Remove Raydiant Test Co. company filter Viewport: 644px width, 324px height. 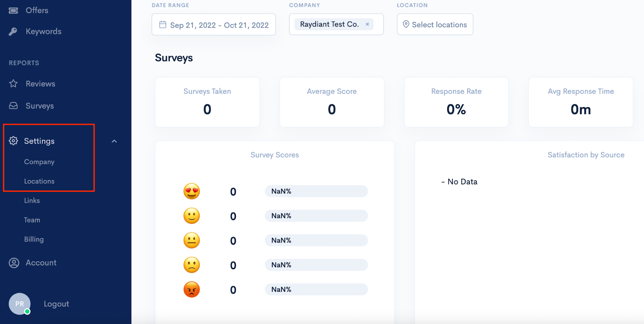pyautogui.click(x=367, y=24)
